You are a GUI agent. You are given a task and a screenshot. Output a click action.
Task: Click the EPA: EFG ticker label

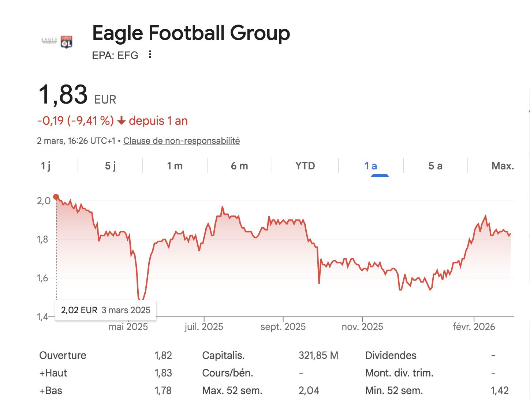coord(115,55)
